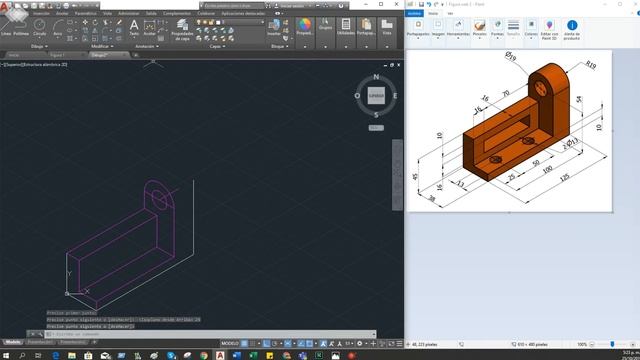The height and width of the screenshot is (360, 640).
Task: Open Imagen dropdown in Paint
Action: point(438,30)
